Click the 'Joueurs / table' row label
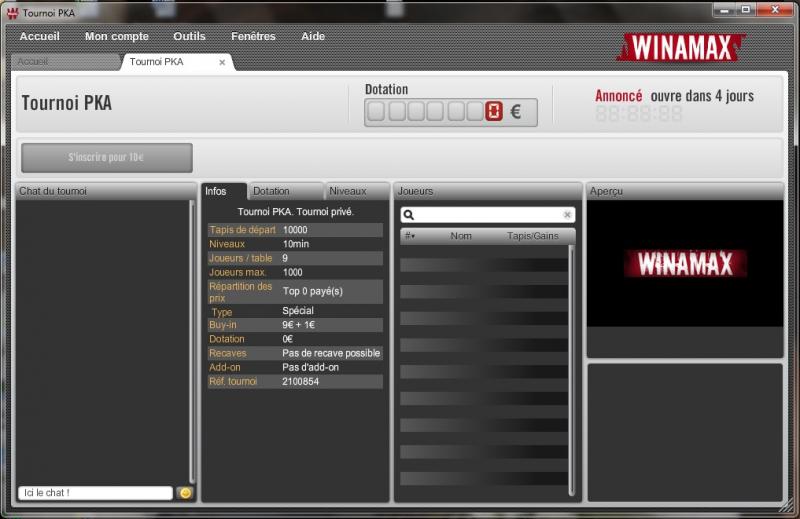 [240, 258]
